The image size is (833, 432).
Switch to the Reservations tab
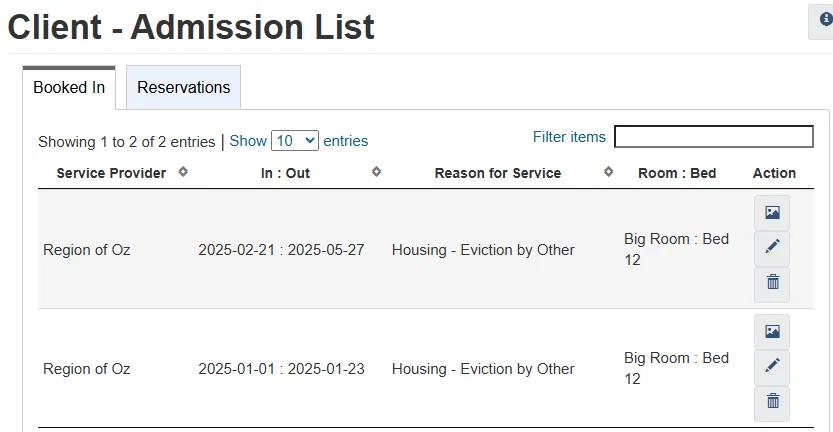coord(183,87)
